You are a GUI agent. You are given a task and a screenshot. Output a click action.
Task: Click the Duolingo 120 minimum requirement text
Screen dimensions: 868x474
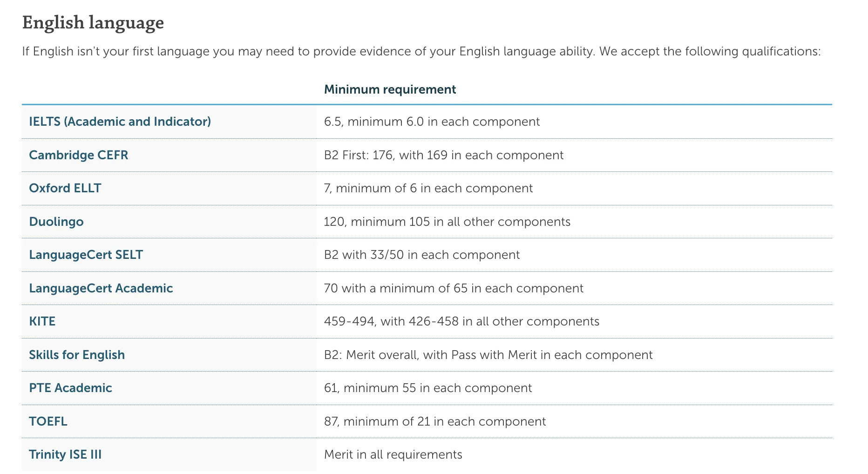click(447, 222)
